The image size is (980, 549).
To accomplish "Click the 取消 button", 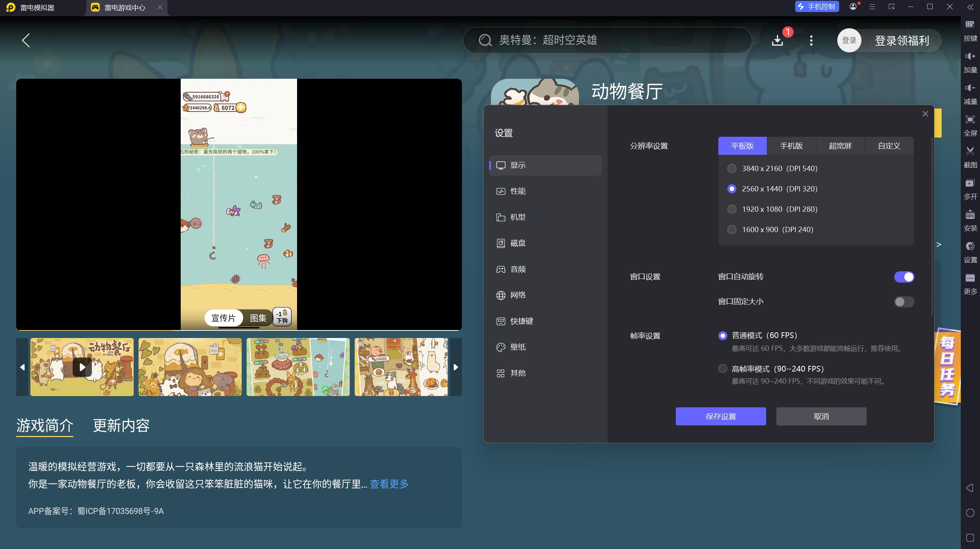I will pos(821,416).
